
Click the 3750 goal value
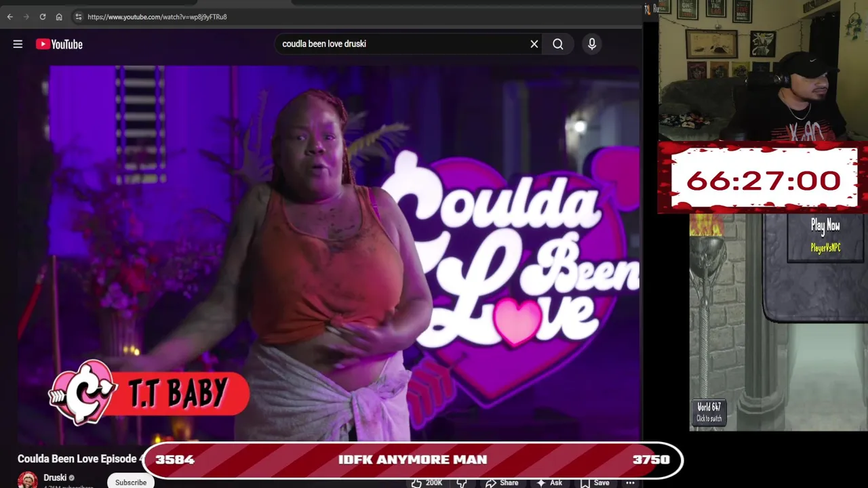651,460
